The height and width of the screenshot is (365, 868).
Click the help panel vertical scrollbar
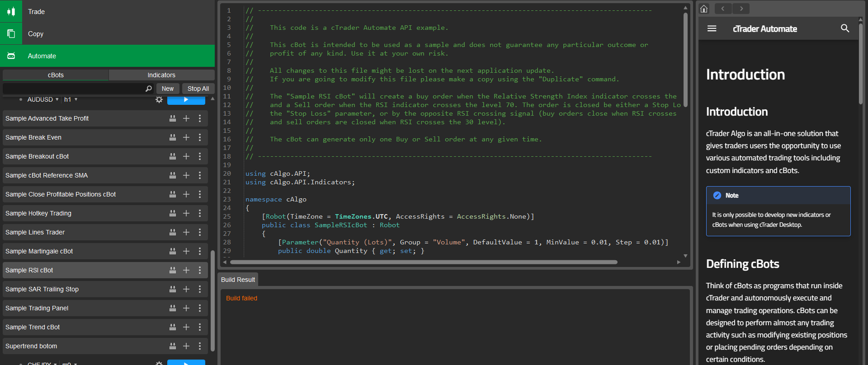(x=861, y=63)
